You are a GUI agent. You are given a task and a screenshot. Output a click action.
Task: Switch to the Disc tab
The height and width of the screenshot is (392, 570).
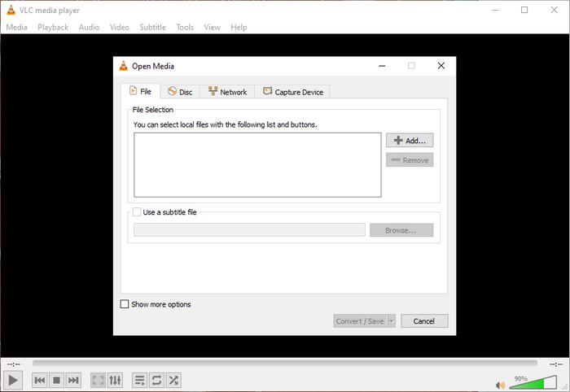180,92
